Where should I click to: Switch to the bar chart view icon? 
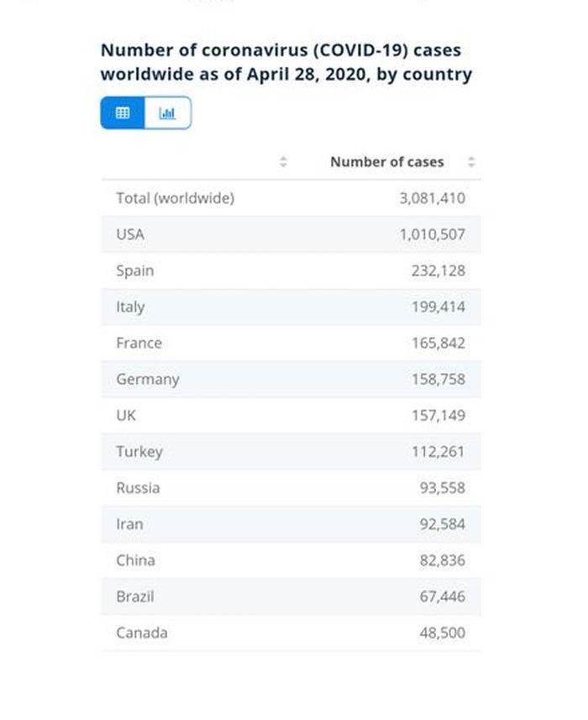point(168,113)
